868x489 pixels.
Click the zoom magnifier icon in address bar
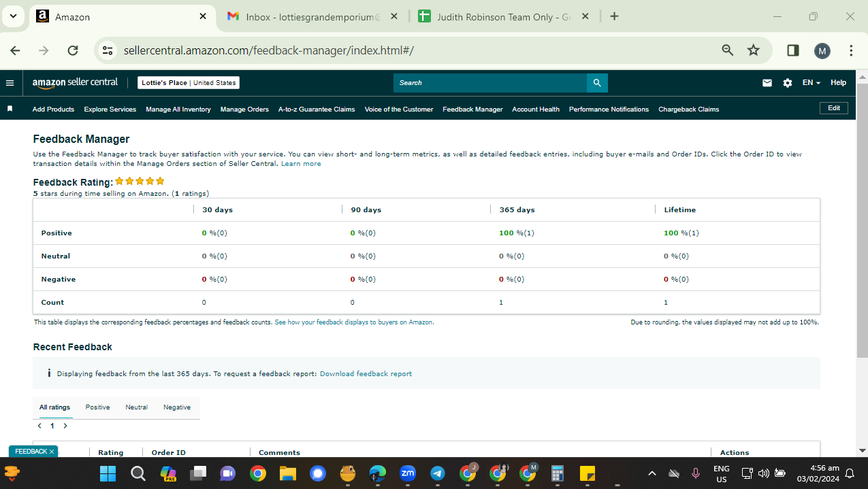tap(728, 50)
